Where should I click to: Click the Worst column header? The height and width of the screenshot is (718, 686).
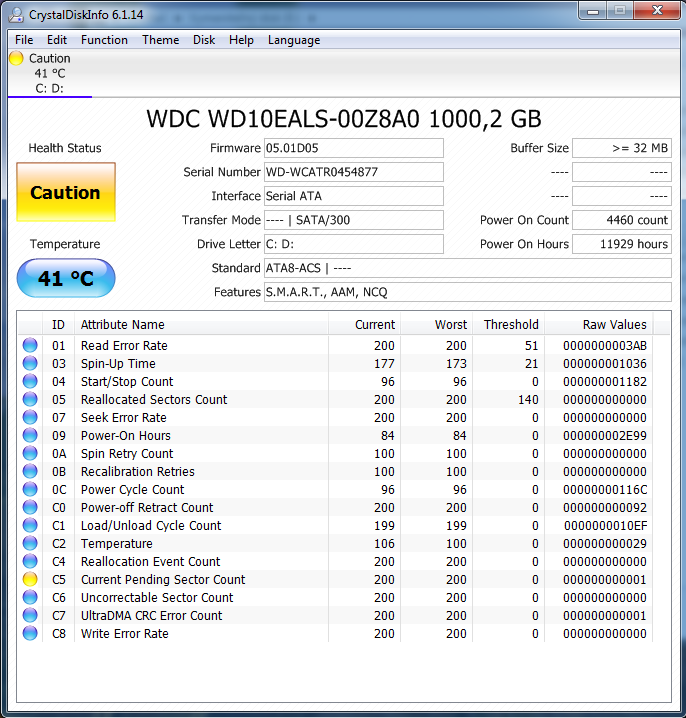pyautogui.click(x=436, y=325)
